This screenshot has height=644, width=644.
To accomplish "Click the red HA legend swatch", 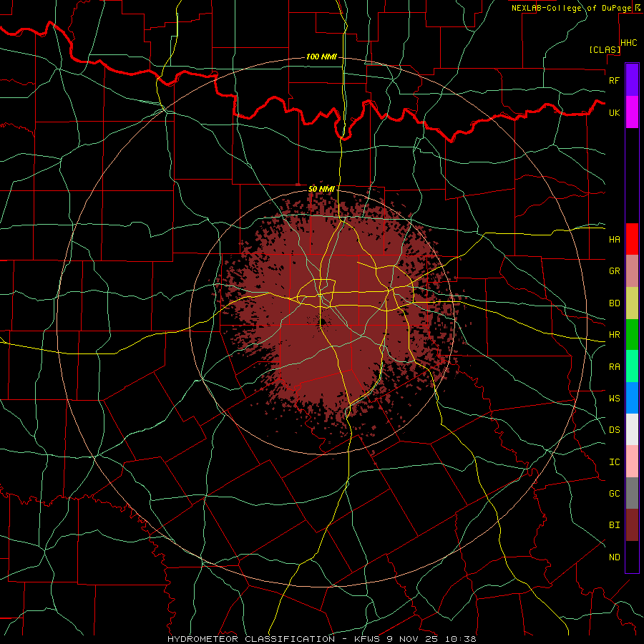I will coord(632,239).
